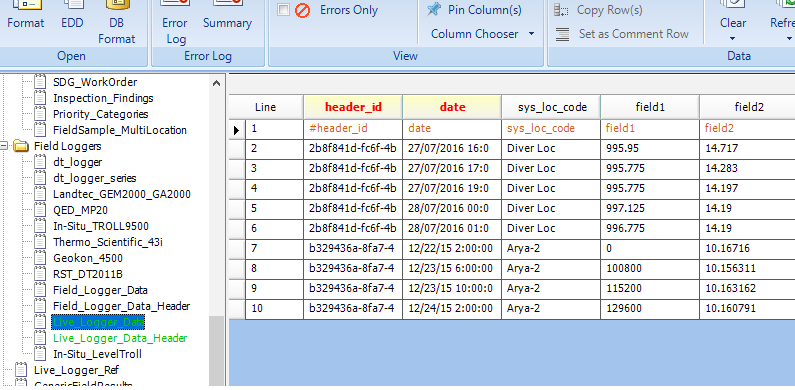Click the Pin Column(s) pushpin icon
The height and width of the screenshot is (390, 795).
pos(433,9)
